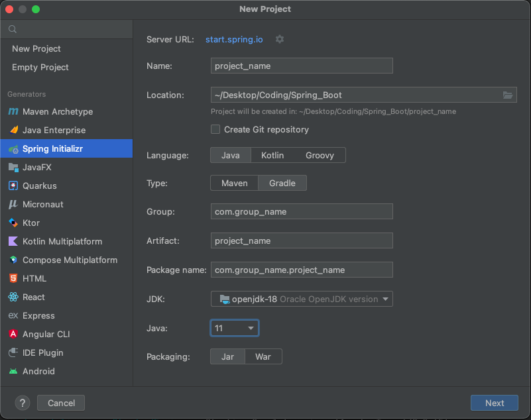Click the Kotlin Multiplatform K icon
The image size is (531, 420).
coord(13,241)
